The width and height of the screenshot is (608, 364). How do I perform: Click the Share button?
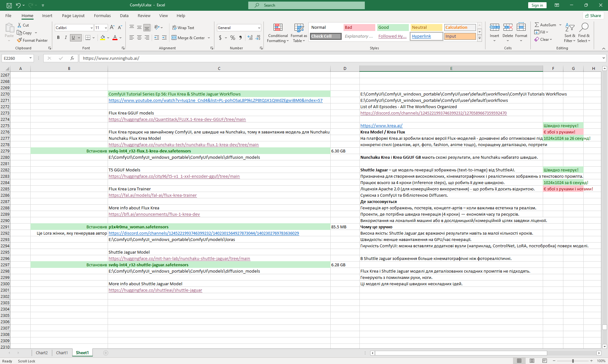pos(593,15)
